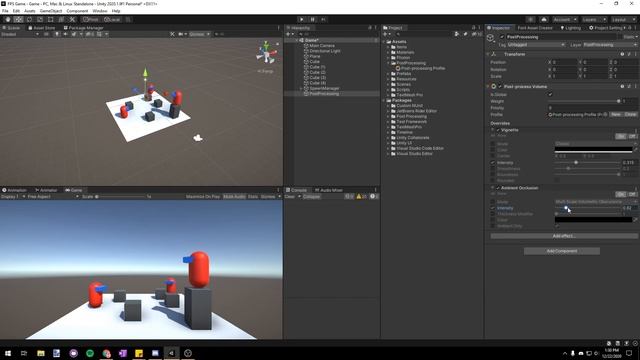
Task: Click the Pause button
Action: (x=313, y=19)
